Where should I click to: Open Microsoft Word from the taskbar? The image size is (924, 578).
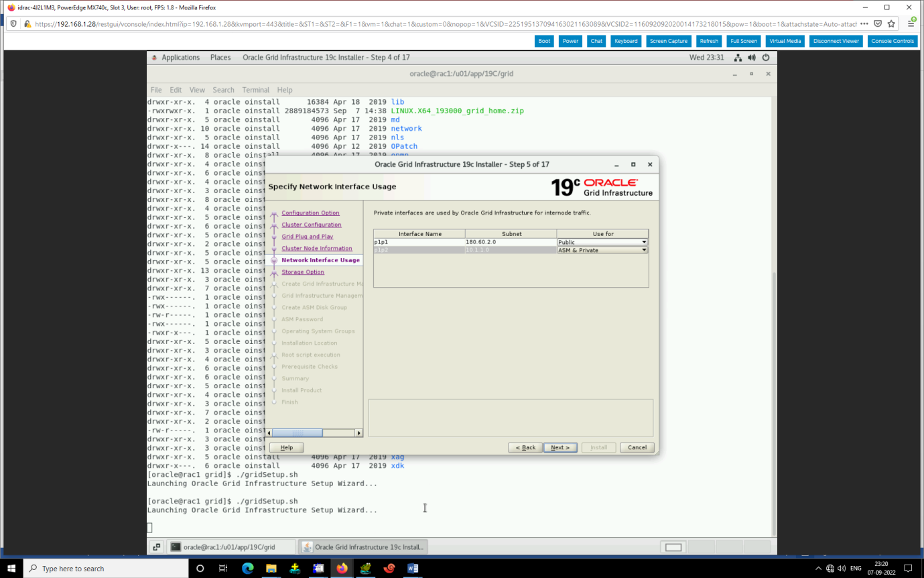click(413, 568)
